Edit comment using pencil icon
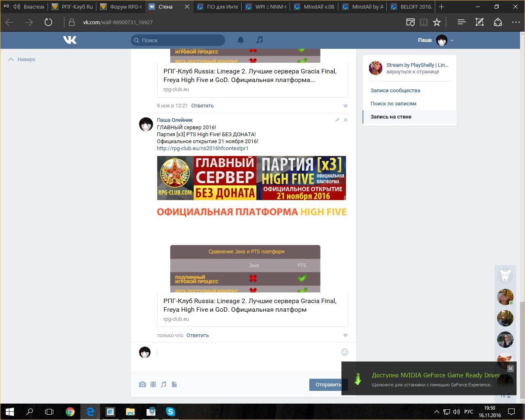The height and width of the screenshot is (420, 525). (337, 120)
